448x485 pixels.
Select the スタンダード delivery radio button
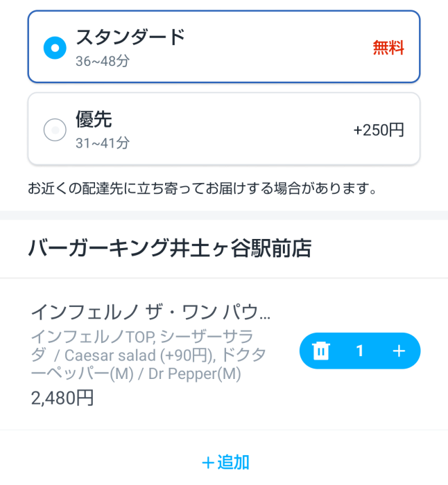[55, 47]
